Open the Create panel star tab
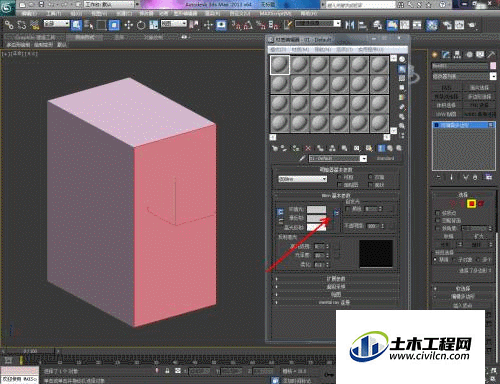This screenshot has width=500, height=384. [x=434, y=55]
